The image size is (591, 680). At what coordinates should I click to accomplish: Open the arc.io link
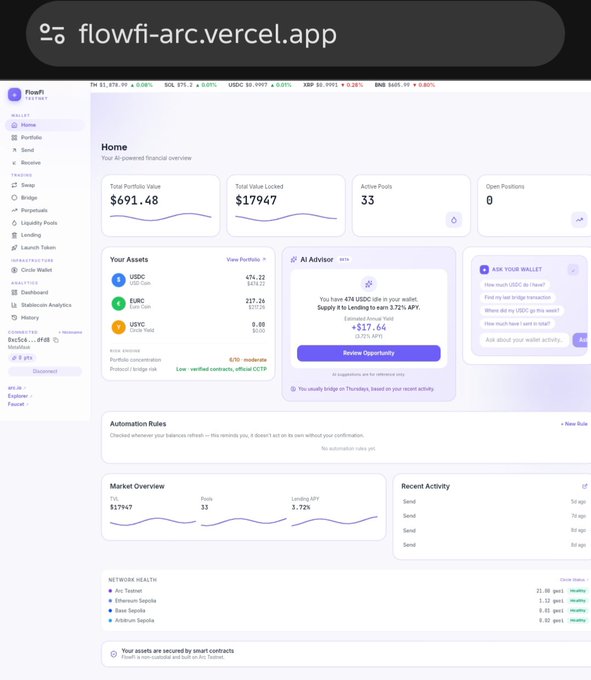click(x=17, y=388)
